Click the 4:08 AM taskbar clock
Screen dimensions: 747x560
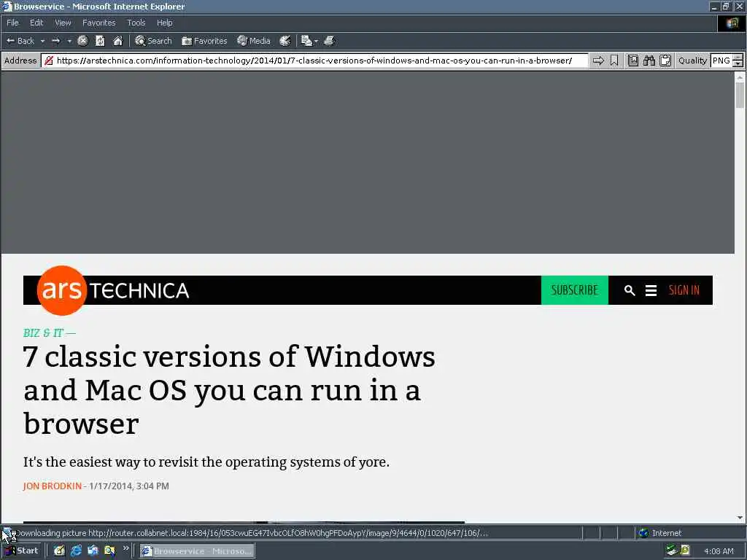point(719,551)
